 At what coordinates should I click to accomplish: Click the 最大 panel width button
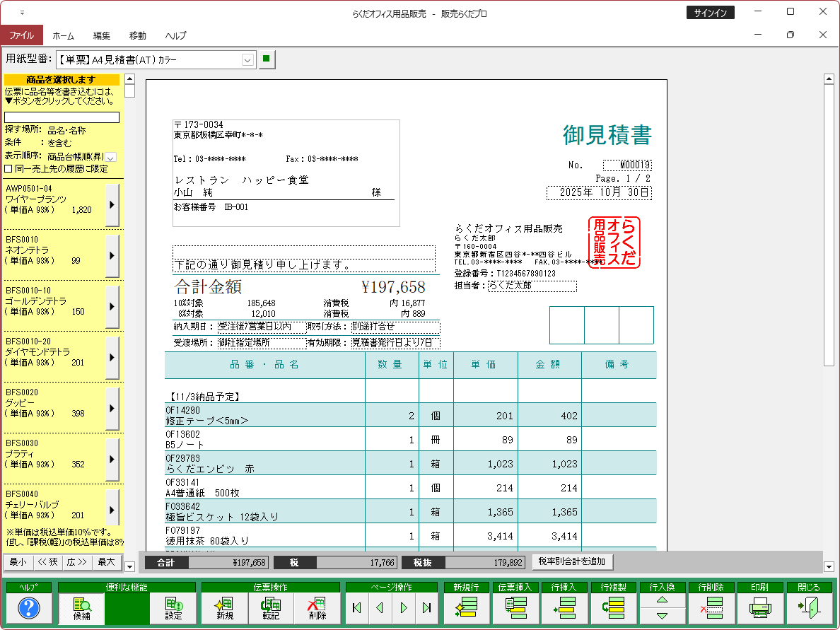tap(106, 562)
